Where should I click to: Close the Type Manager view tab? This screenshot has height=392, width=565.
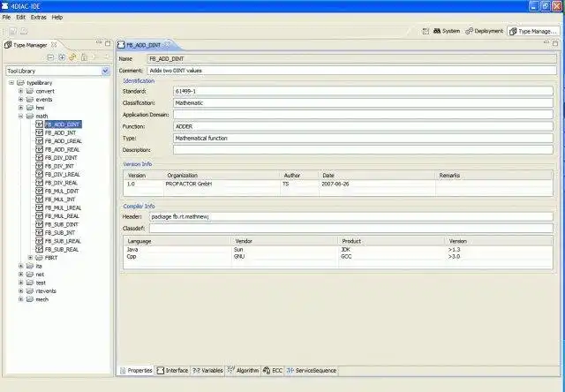pyautogui.click(x=54, y=45)
